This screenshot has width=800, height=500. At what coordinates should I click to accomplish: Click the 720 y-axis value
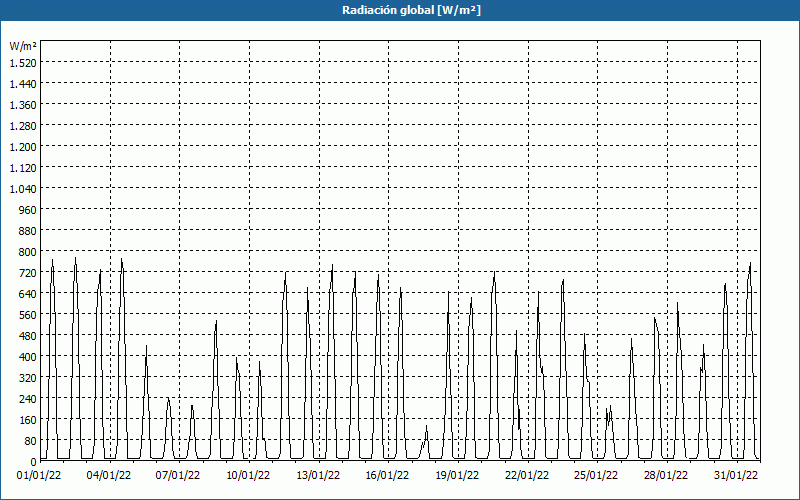click(x=28, y=273)
